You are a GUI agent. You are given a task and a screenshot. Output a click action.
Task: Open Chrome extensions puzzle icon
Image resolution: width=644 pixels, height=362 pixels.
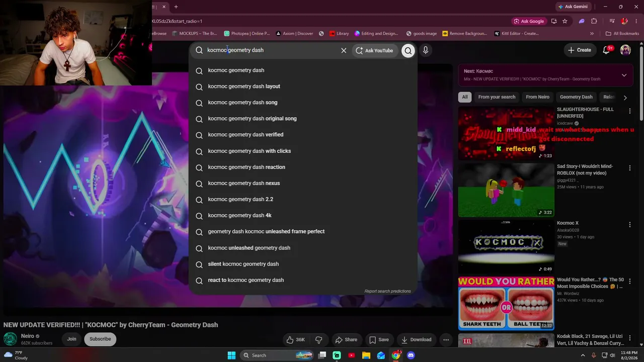594,21
